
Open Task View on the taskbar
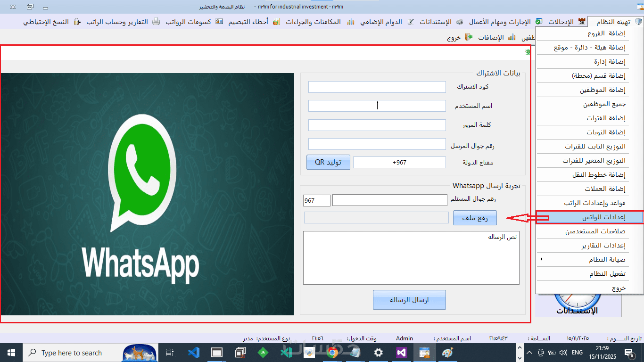(170, 353)
